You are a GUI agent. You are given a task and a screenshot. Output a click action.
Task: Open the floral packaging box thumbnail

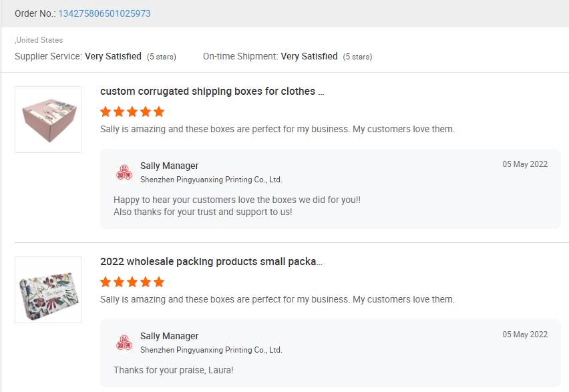click(x=48, y=290)
